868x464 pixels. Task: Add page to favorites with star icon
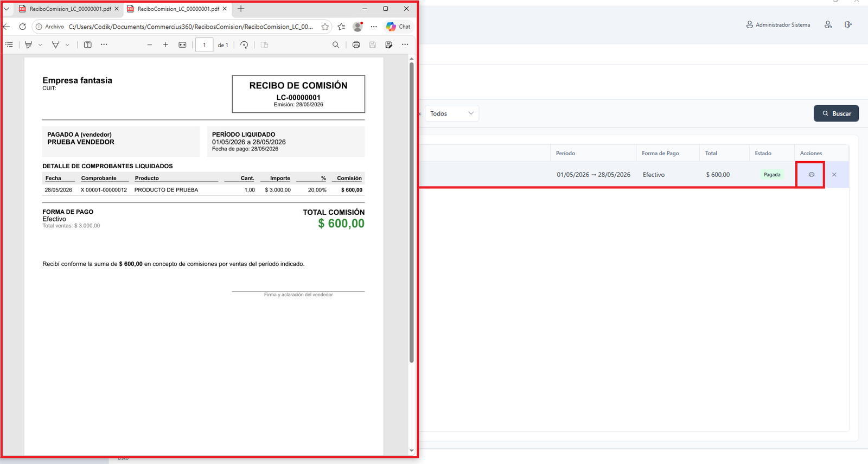click(325, 27)
